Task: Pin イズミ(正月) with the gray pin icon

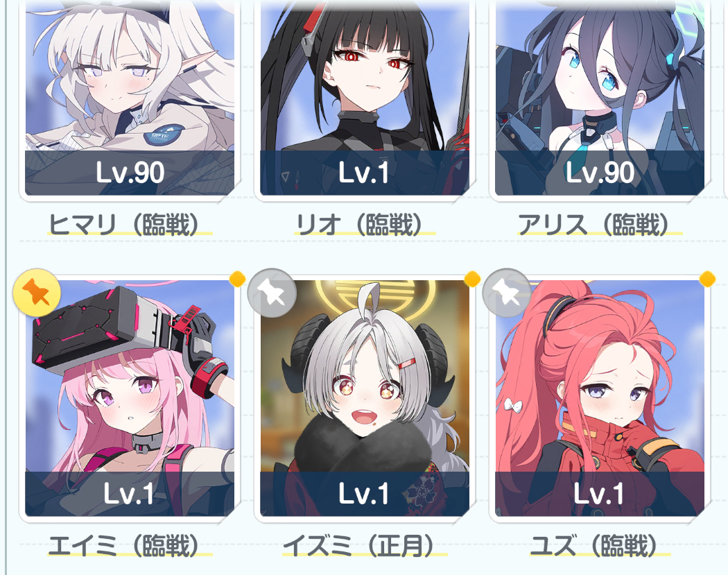Action: coord(272,293)
